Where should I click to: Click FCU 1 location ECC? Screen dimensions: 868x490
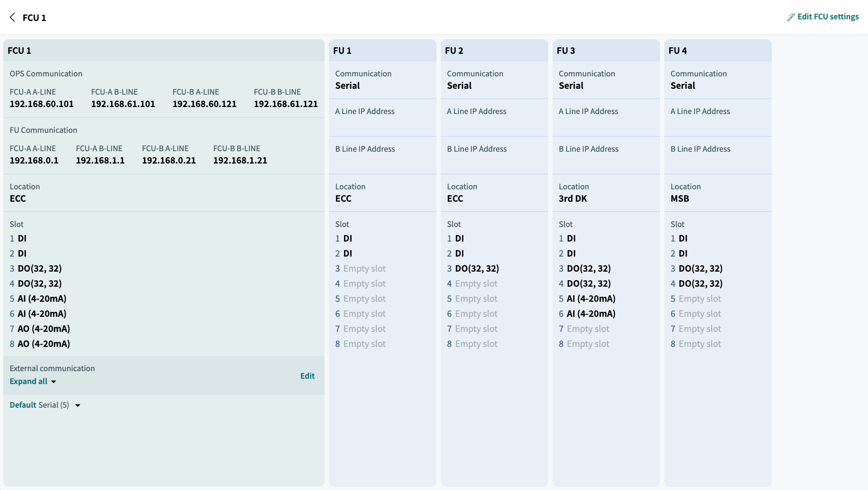18,198
